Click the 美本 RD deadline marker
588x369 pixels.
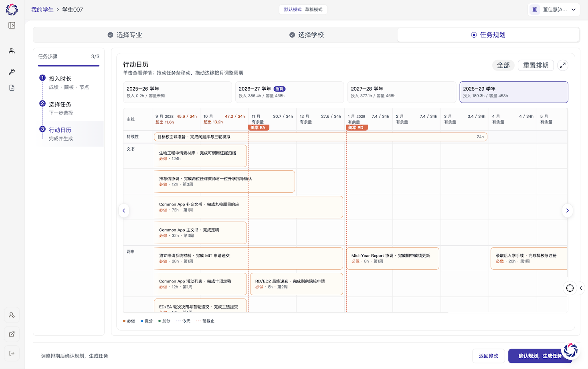[357, 128]
